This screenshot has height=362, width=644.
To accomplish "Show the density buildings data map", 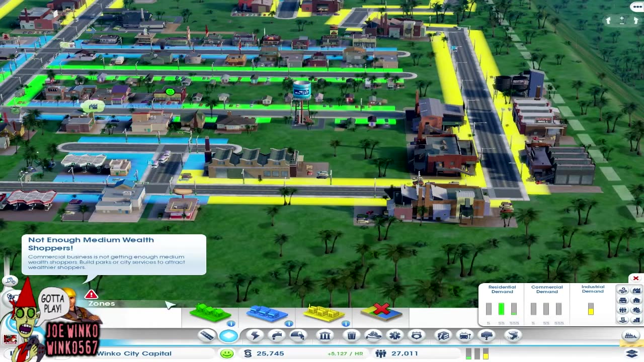I will [636, 320].
